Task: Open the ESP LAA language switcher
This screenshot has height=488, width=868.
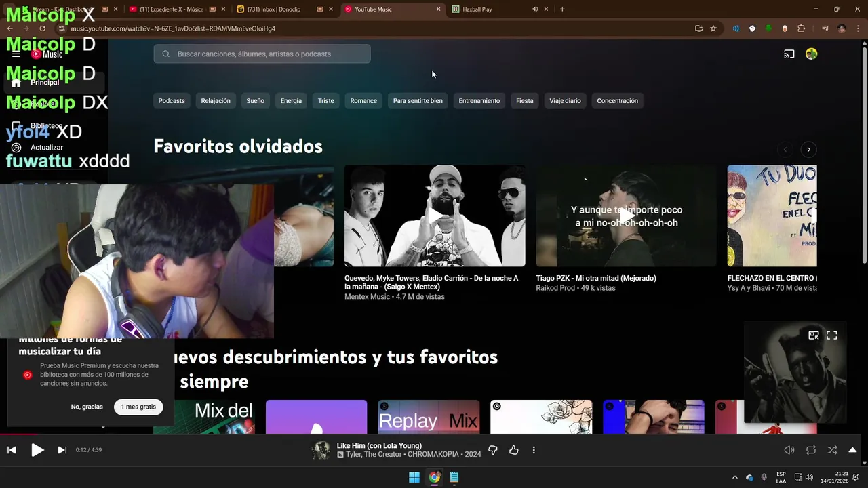Action: 781,477
